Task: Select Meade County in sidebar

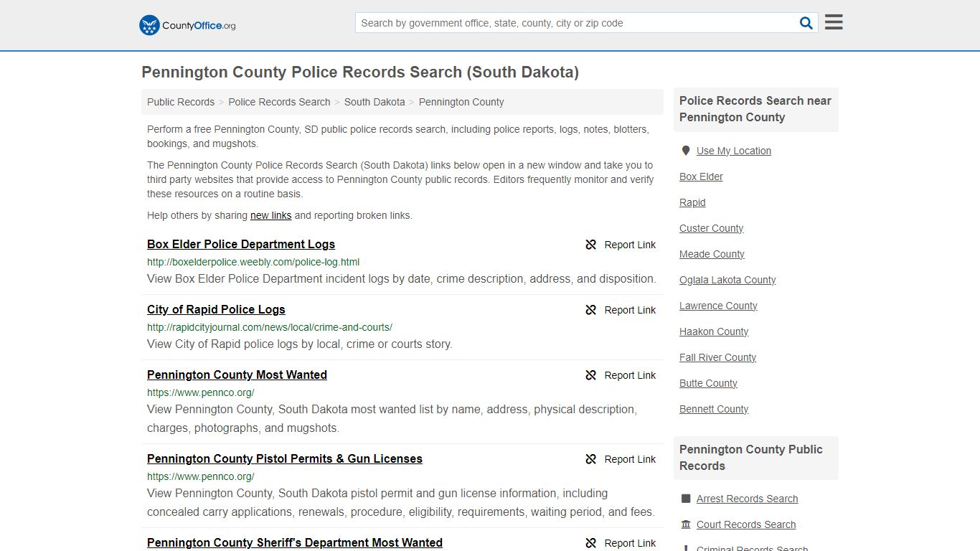Action: point(712,254)
